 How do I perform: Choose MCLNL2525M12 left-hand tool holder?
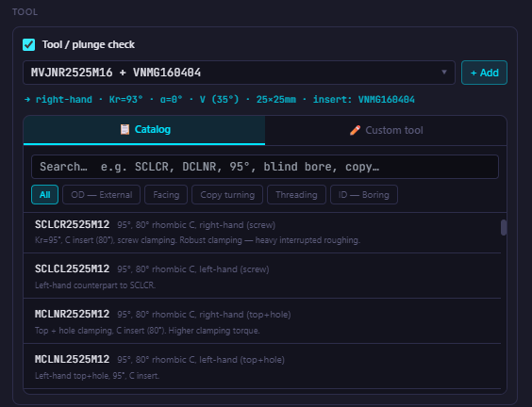coord(262,366)
